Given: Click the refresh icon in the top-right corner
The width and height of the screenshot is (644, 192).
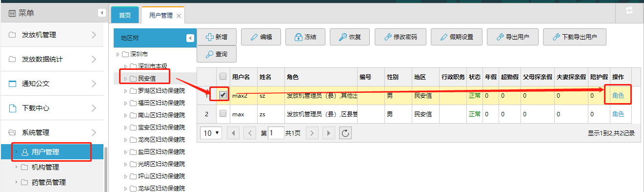Looking at the screenshot, I should tap(629, 10).
